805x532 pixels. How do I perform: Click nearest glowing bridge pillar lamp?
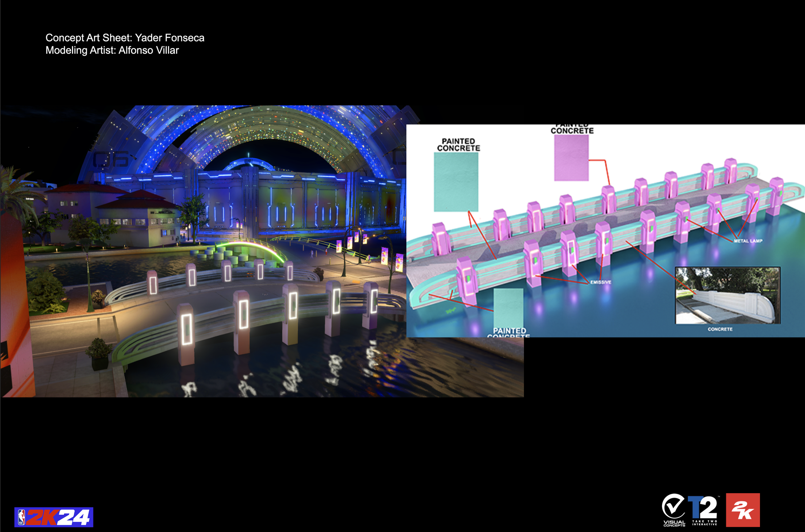[186, 329]
